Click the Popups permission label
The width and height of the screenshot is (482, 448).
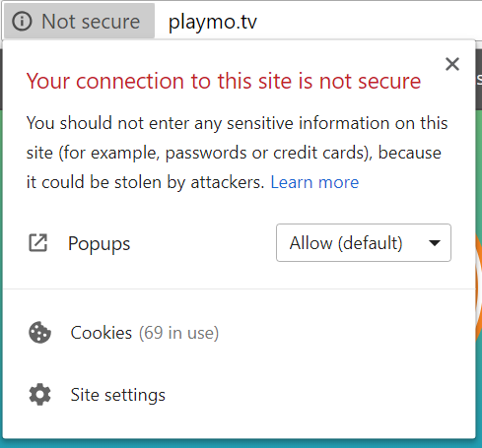[x=99, y=243]
